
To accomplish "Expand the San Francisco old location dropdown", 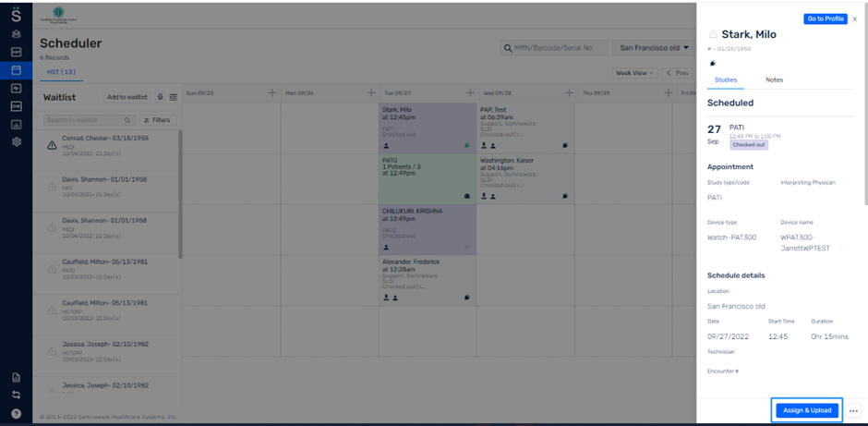I will pyautogui.click(x=655, y=48).
